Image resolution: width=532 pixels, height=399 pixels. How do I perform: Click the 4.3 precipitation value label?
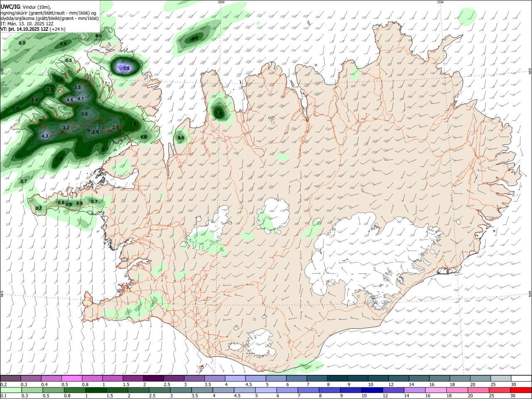(x=45, y=136)
